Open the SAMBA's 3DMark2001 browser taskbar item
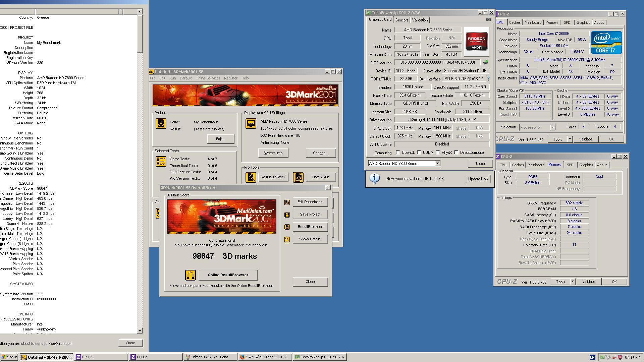 [265, 357]
